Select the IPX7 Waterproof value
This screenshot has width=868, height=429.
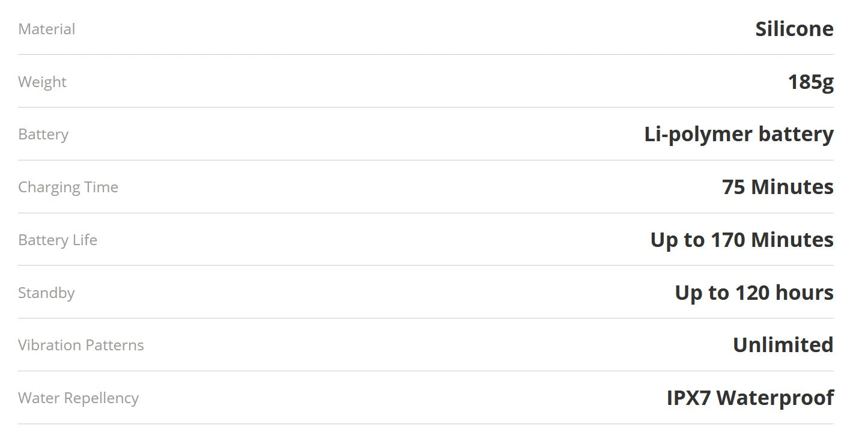point(750,398)
